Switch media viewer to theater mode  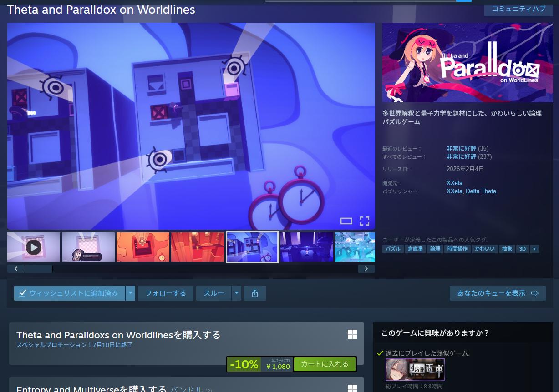coord(346,221)
